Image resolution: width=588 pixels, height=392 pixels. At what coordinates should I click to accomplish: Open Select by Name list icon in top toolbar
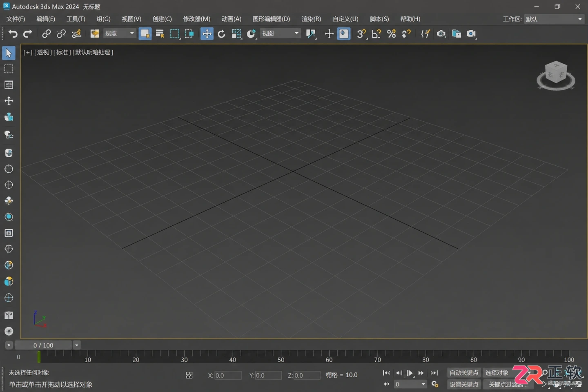(x=160, y=34)
